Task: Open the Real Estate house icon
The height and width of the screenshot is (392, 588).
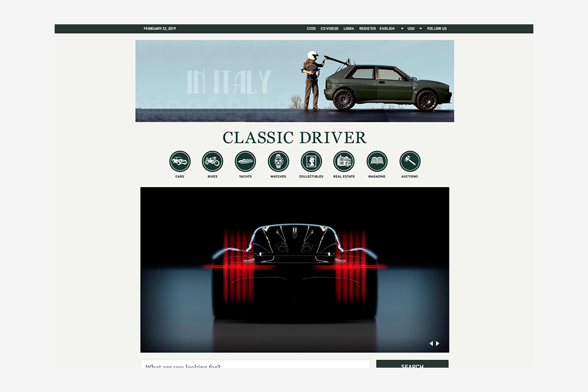Action: [x=344, y=162]
